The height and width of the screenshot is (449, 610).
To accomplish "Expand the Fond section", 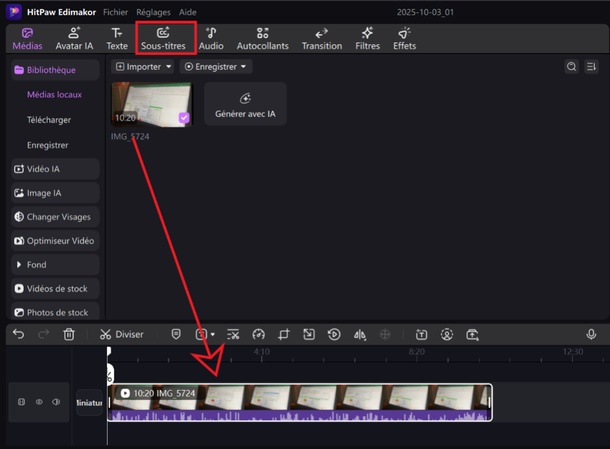I will click(56, 265).
